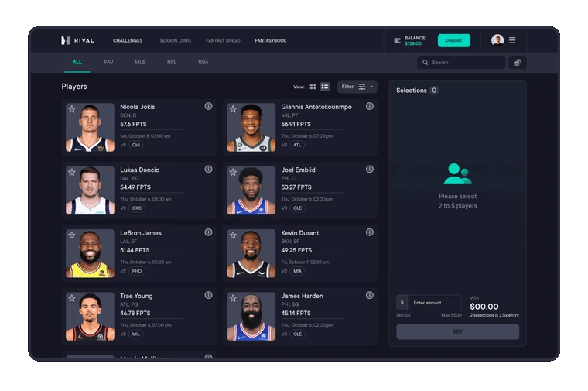588x391 pixels.
Task: Favorite James Harden with star
Action: point(233,298)
